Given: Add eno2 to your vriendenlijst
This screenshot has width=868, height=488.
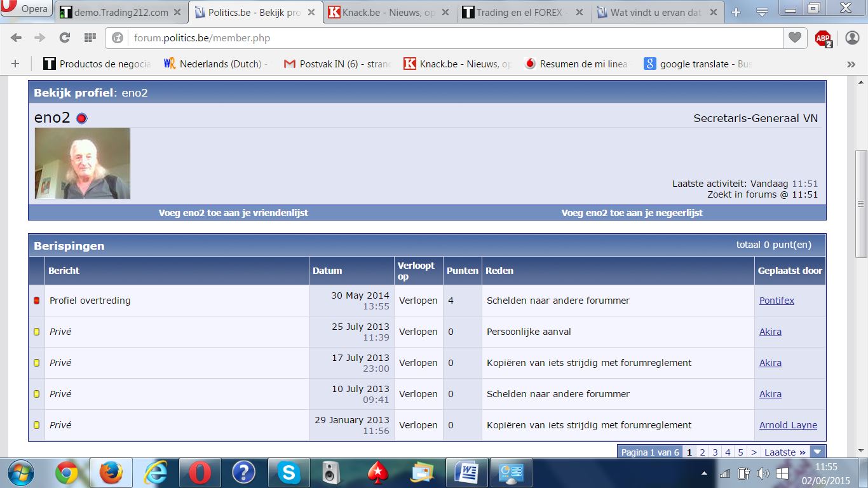Looking at the screenshot, I should (x=233, y=213).
